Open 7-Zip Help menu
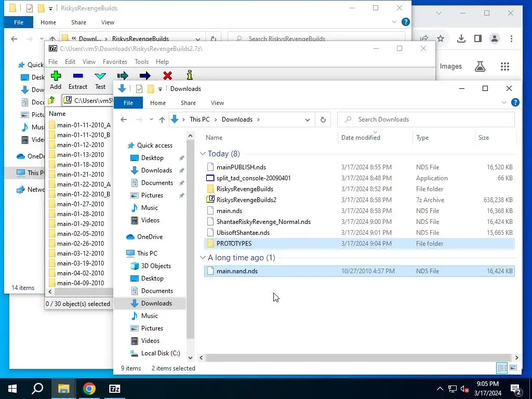The width and height of the screenshot is (532, 399). click(162, 62)
